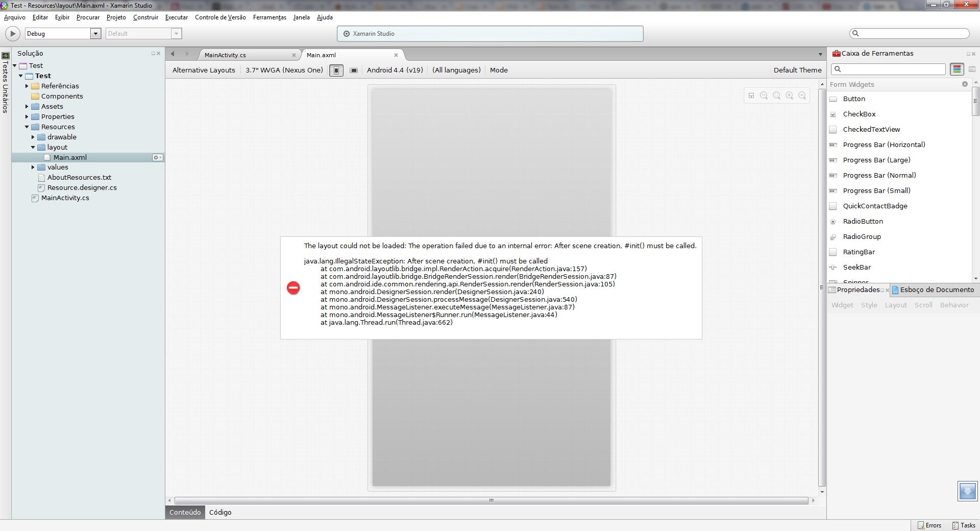
Task: Select the Components folder
Action: 62,96
